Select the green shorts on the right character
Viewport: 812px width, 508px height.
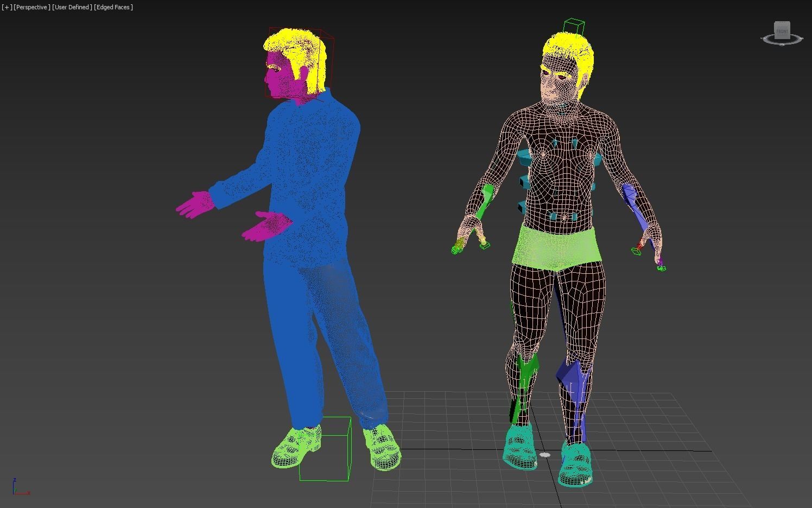[x=556, y=248]
